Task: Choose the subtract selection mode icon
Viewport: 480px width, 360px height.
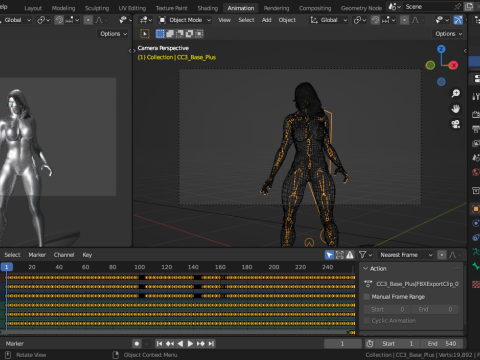Action: (x=180, y=34)
